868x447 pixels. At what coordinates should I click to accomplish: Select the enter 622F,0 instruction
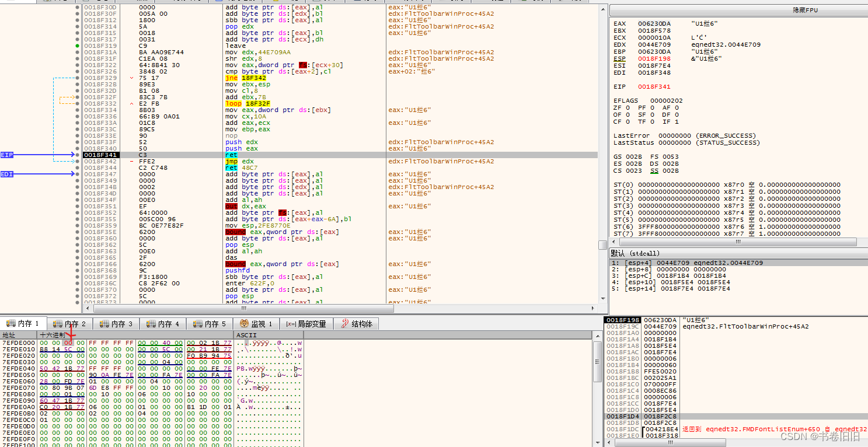point(250,283)
